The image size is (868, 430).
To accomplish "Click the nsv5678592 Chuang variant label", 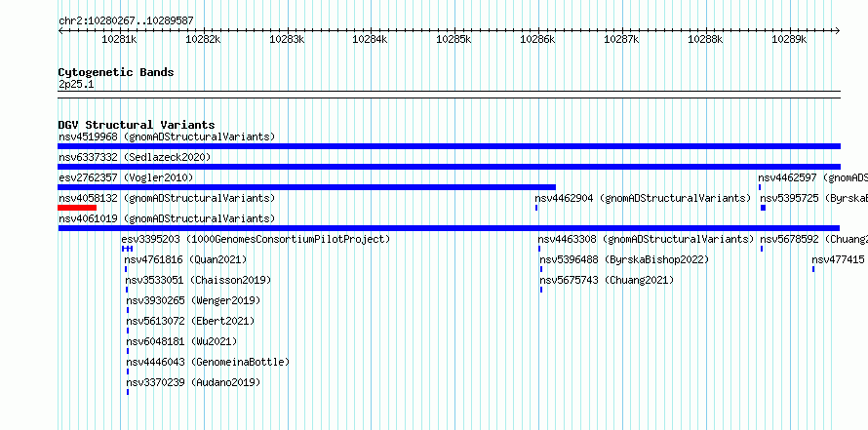I will [x=813, y=239].
